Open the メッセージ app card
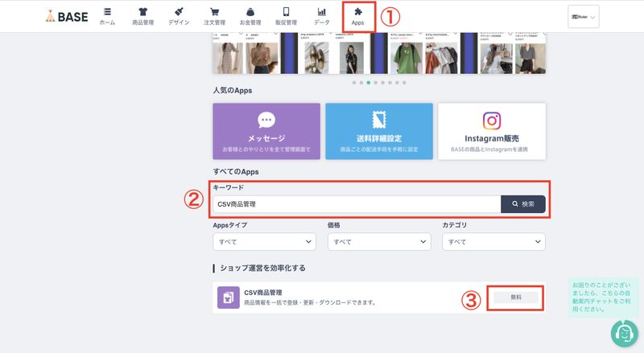 [266, 131]
